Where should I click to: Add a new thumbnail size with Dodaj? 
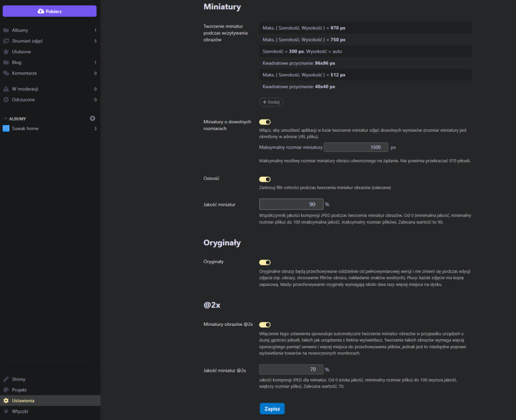(x=271, y=102)
